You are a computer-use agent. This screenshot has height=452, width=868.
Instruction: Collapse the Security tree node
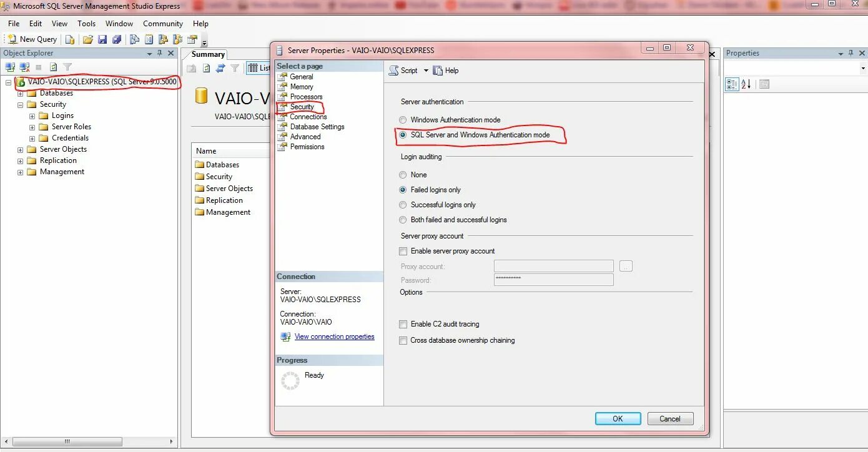20,105
